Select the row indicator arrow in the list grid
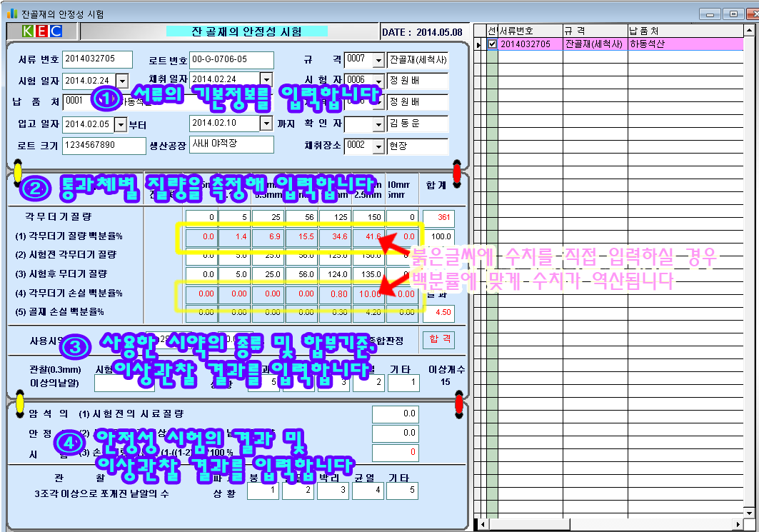The height and width of the screenshot is (532, 759). tap(478, 44)
